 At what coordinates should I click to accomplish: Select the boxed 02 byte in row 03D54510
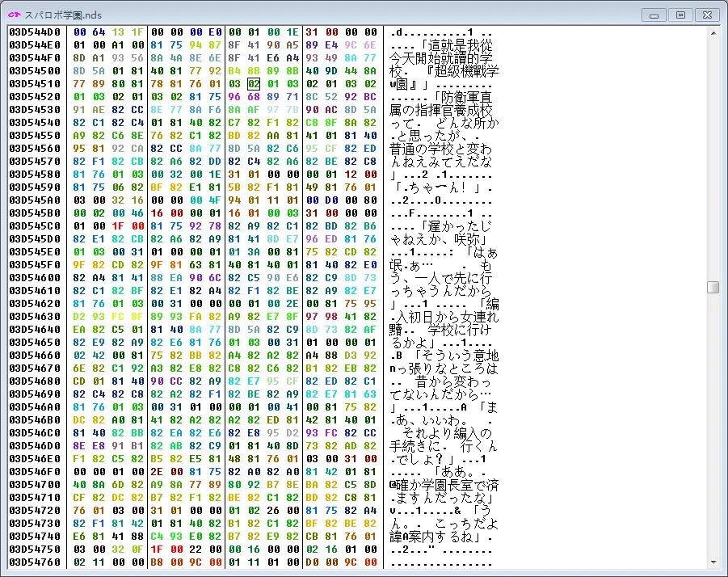253,83
